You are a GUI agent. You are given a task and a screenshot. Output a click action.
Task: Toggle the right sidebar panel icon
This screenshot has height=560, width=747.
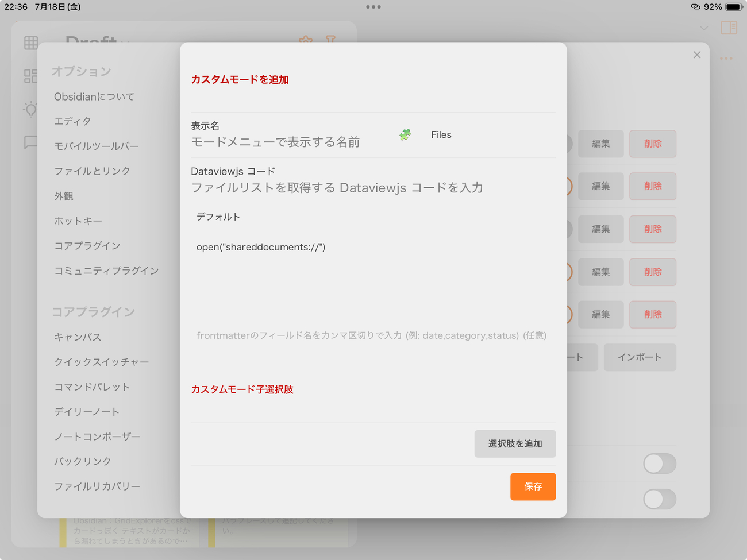tap(729, 28)
